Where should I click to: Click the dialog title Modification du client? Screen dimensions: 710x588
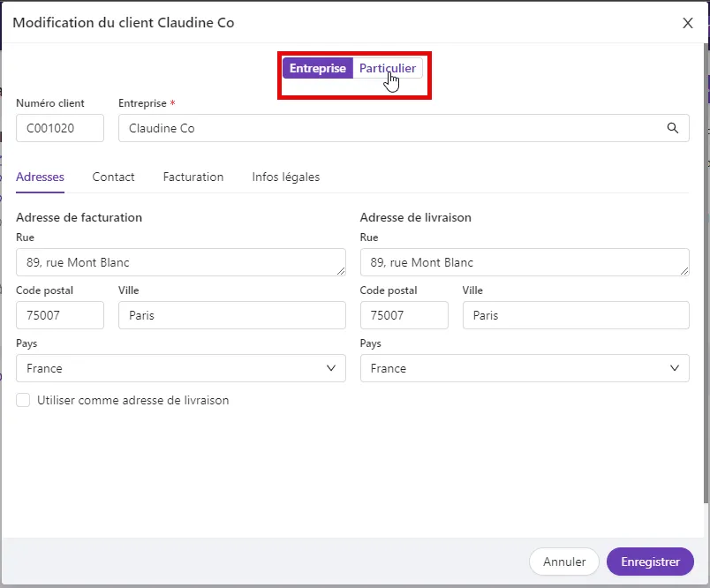click(x=123, y=23)
